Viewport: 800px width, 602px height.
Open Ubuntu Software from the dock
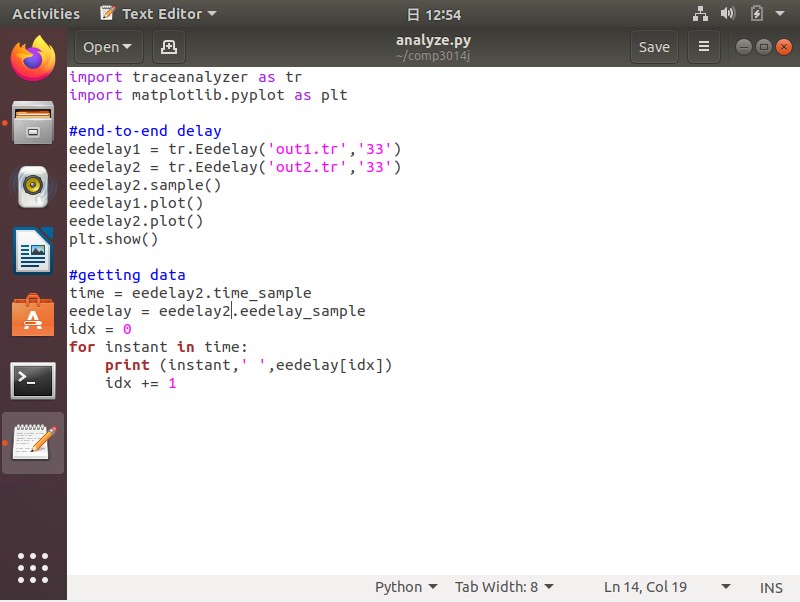33,315
